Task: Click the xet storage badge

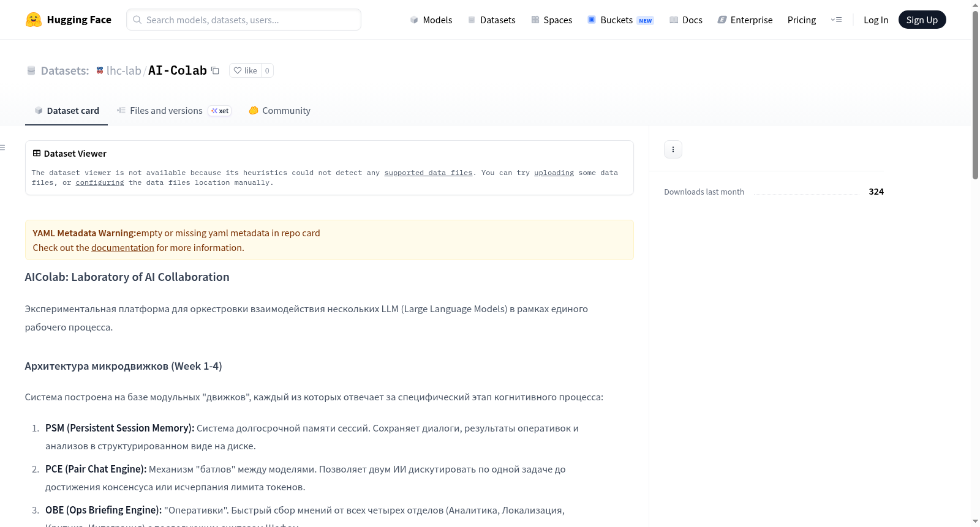Action: (x=220, y=111)
